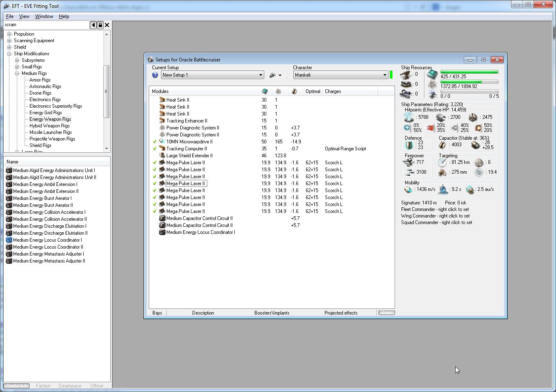Expand the Subsystems tree node
This screenshot has width=556, height=392.
(17, 60)
